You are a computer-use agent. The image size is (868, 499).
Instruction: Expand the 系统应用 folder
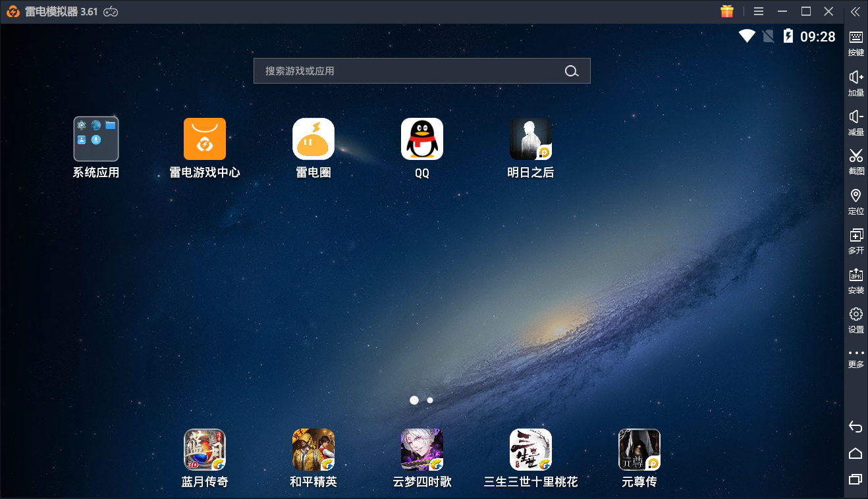pos(96,139)
